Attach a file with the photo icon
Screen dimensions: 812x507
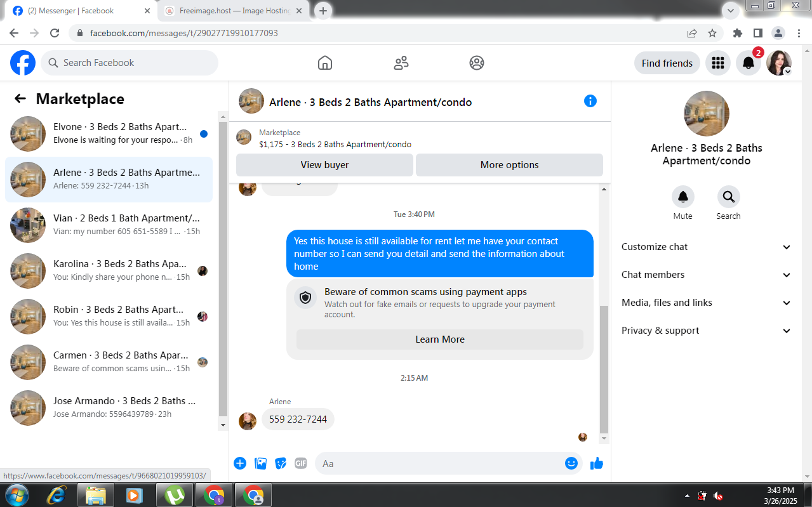260,463
